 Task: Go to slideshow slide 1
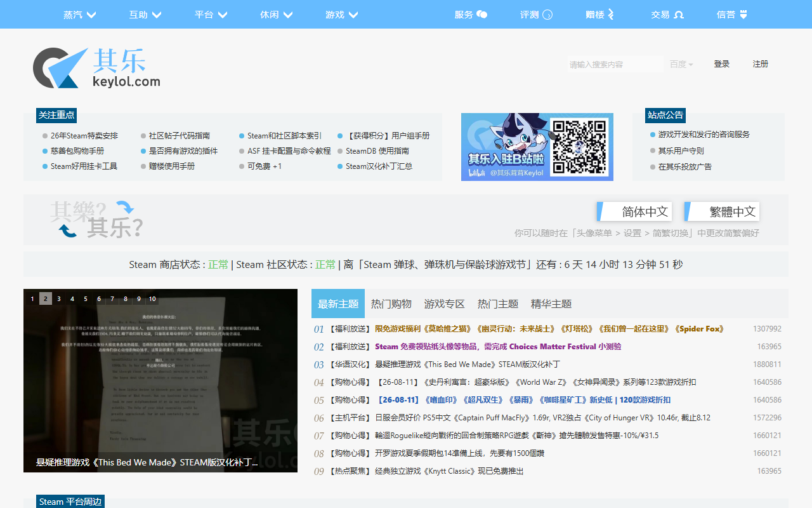click(x=32, y=298)
